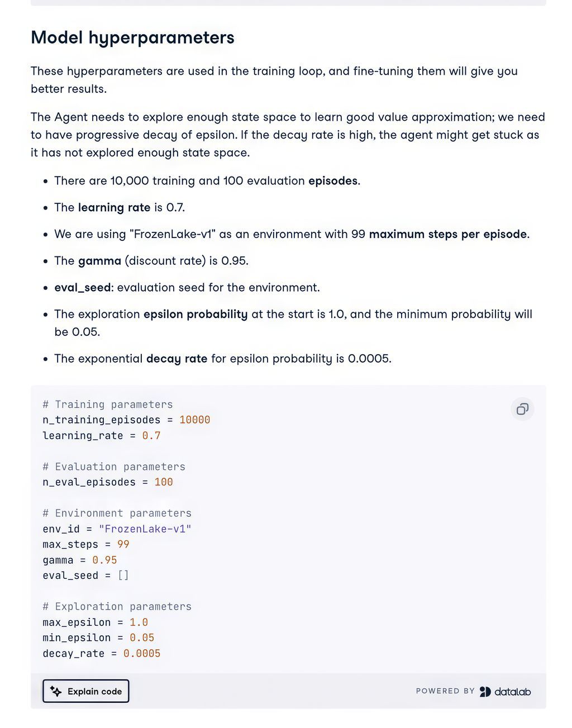The height and width of the screenshot is (728, 572).
Task: Click the n_eval_episodes = 100 line
Action: point(108,482)
